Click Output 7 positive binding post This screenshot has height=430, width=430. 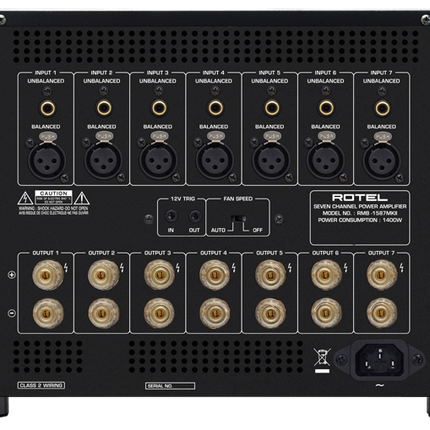click(382, 275)
